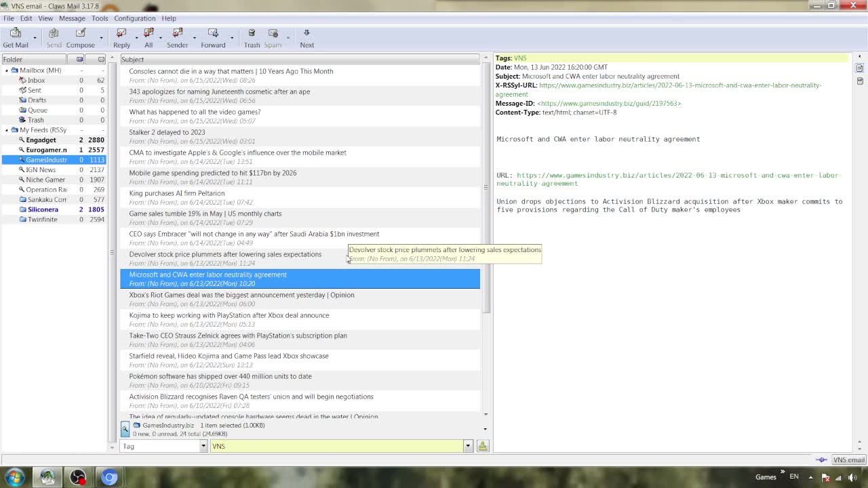
Task: Open 'Stalker 2 delayed to 2023' message
Action: pos(300,136)
